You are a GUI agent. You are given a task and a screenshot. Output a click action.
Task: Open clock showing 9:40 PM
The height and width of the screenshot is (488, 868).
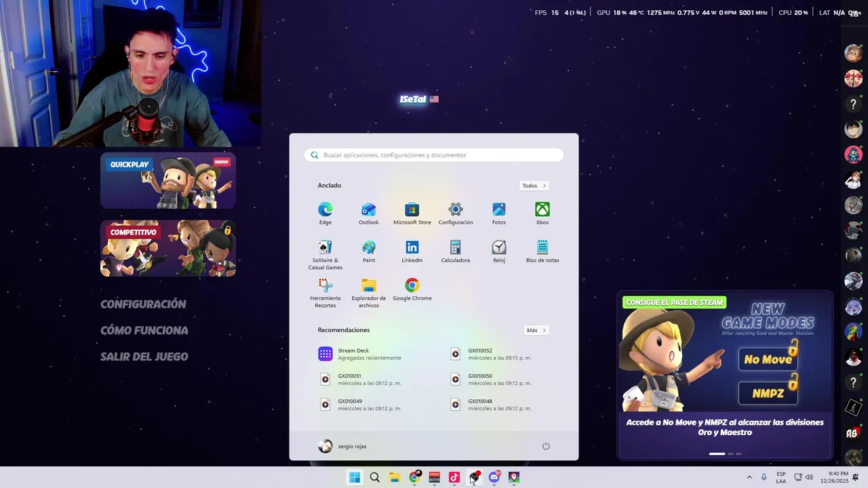tap(834, 477)
